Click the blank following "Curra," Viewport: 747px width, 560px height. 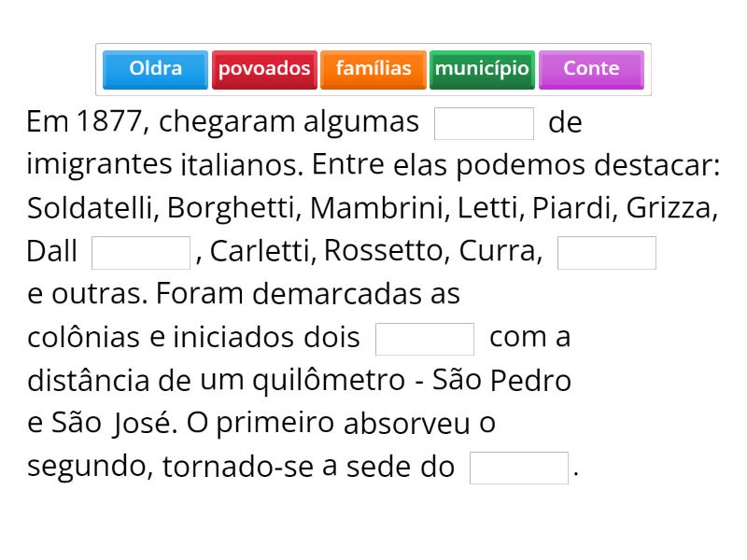pyautogui.click(x=607, y=252)
